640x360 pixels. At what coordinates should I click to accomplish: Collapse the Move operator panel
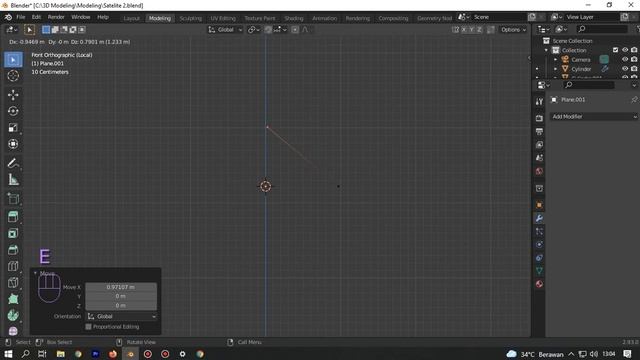coord(35,273)
